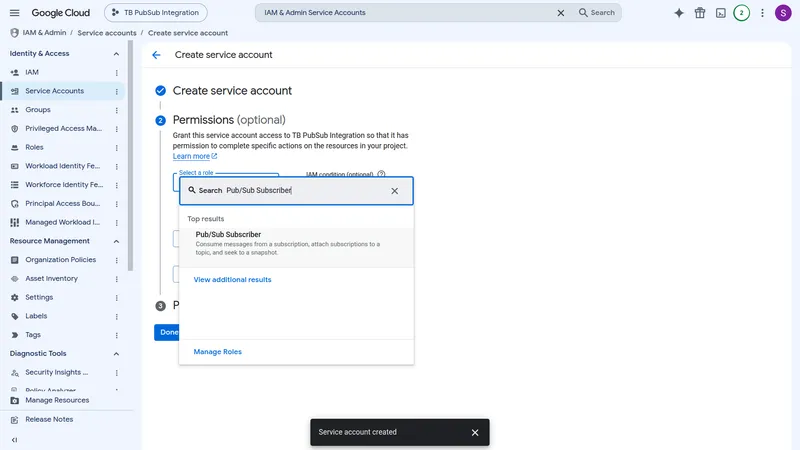Open the top bar three-dot settings menu
The height and width of the screenshot is (450, 800).
coord(762,13)
